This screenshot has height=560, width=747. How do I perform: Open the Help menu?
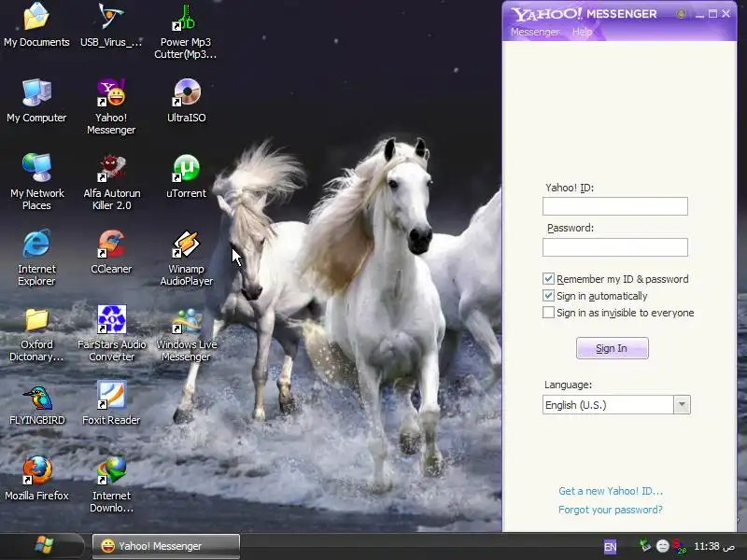click(x=582, y=32)
